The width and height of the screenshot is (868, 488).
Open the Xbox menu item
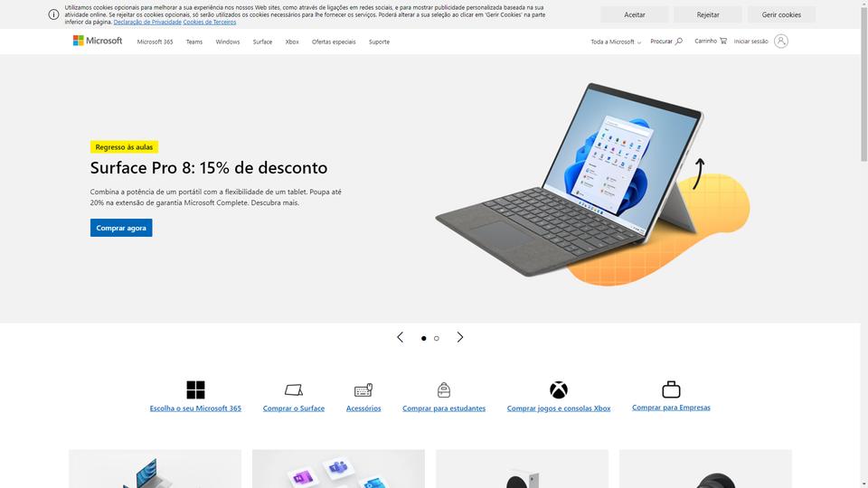[292, 42]
